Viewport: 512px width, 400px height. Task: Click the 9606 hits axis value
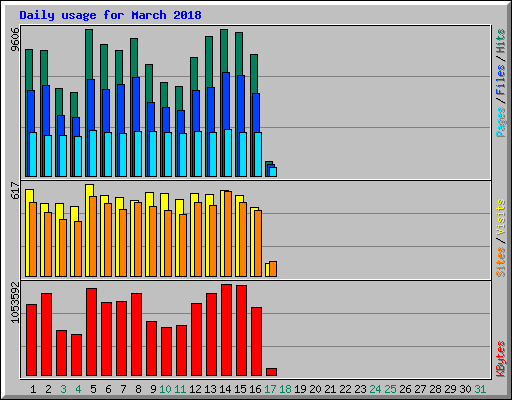(15, 40)
